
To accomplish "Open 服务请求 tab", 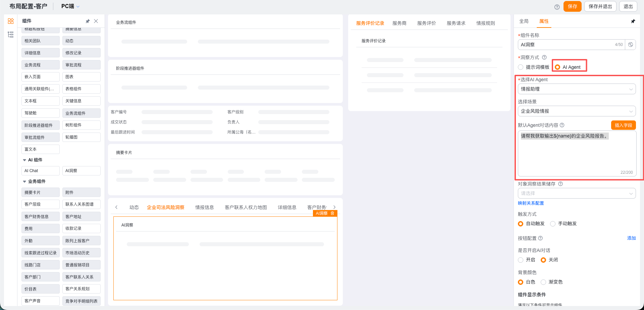I will [456, 23].
